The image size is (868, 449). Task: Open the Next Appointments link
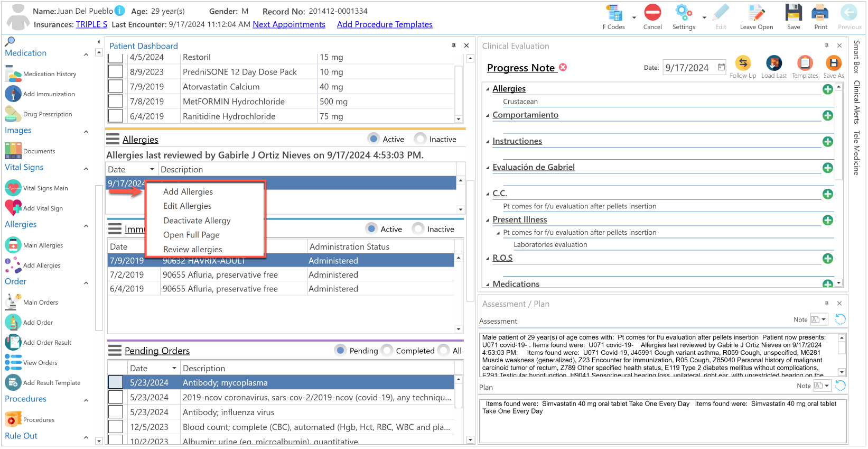289,24
